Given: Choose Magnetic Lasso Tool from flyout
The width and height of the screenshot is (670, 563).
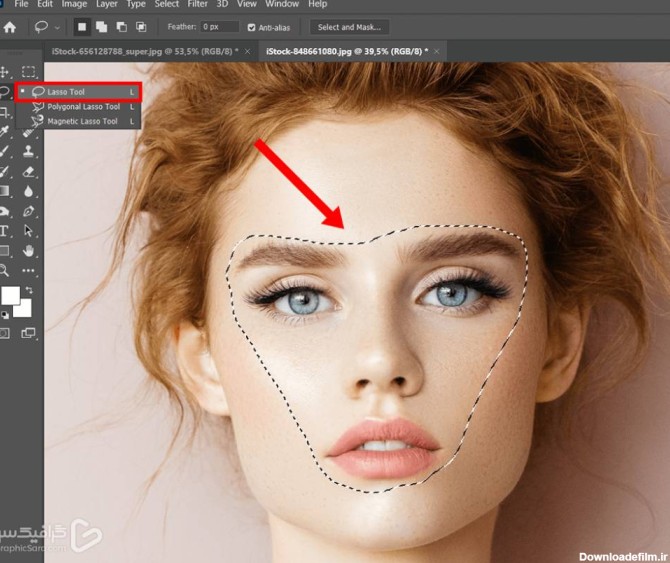Looking at the screenshot, I should coord(82,121).
